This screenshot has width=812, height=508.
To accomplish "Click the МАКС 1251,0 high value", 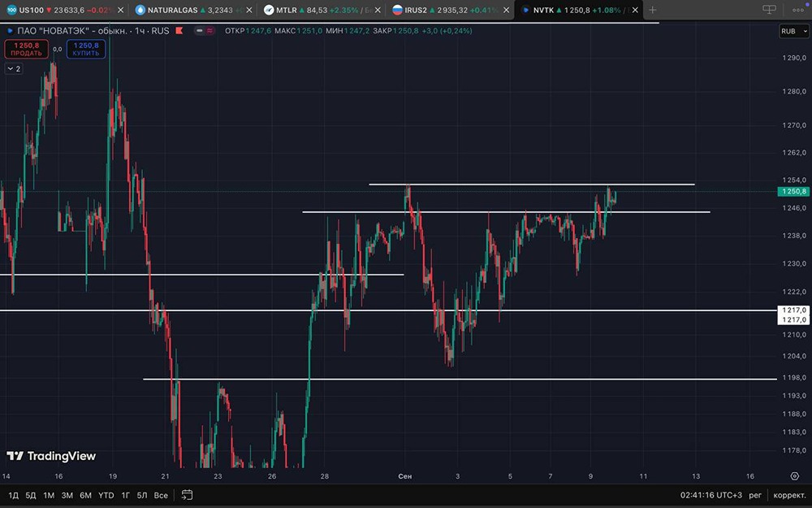I will point(298,31).
